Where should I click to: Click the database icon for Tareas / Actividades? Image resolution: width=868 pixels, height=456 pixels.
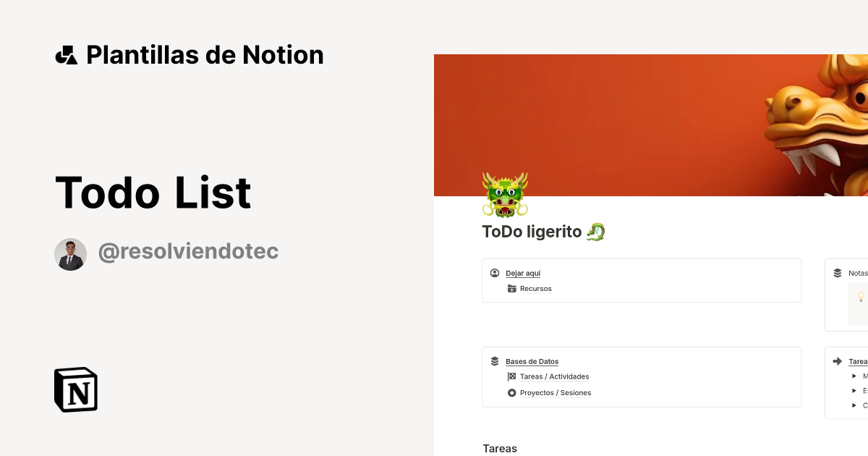[x=511, y=376]
